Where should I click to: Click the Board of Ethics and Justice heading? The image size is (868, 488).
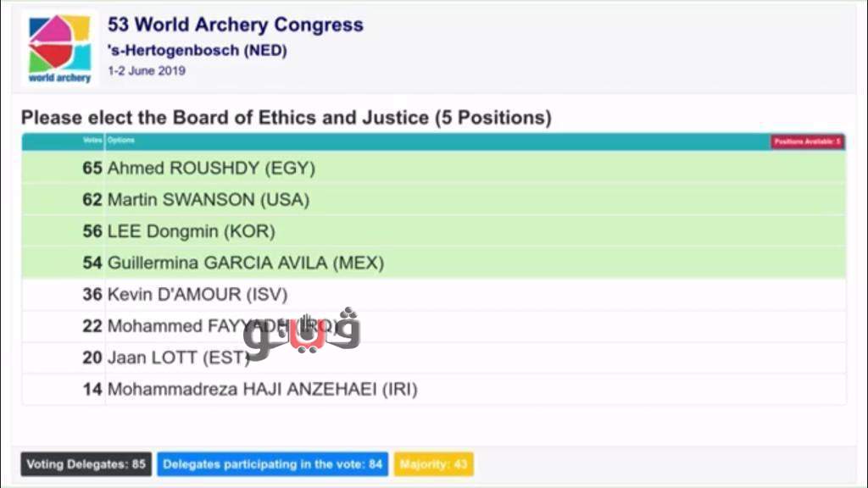coord(286,118)
